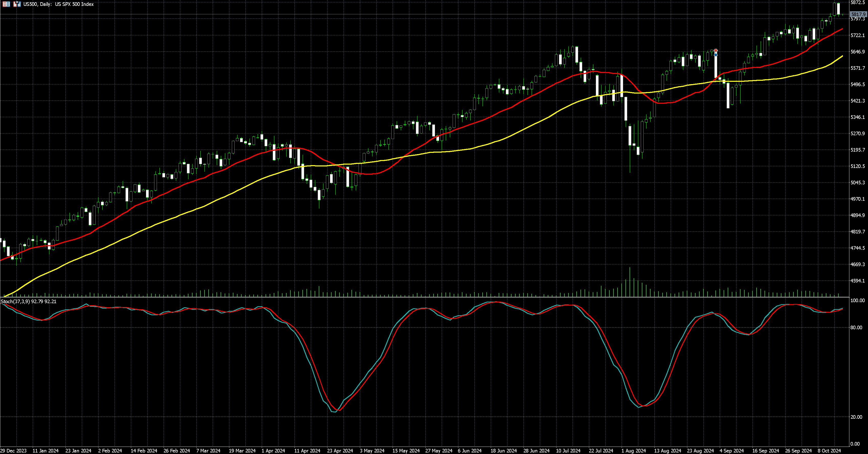
Task: Click the 100.00 stochastic scale label
Action: tap(857, 300)
